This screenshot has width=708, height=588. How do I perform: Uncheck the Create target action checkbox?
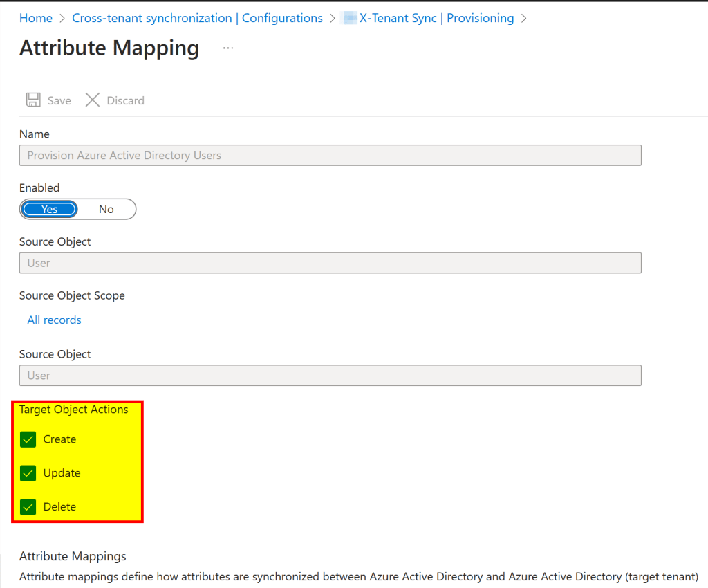28,439
